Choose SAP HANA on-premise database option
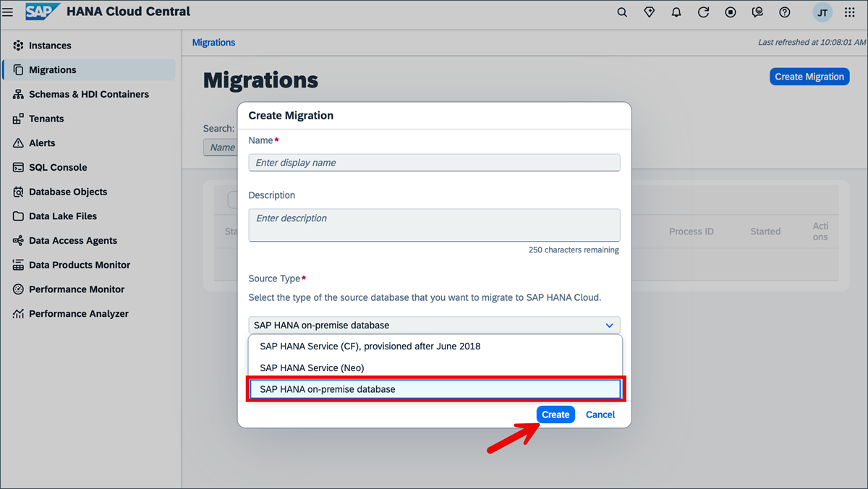868x489 pixels. pos(434,389)
